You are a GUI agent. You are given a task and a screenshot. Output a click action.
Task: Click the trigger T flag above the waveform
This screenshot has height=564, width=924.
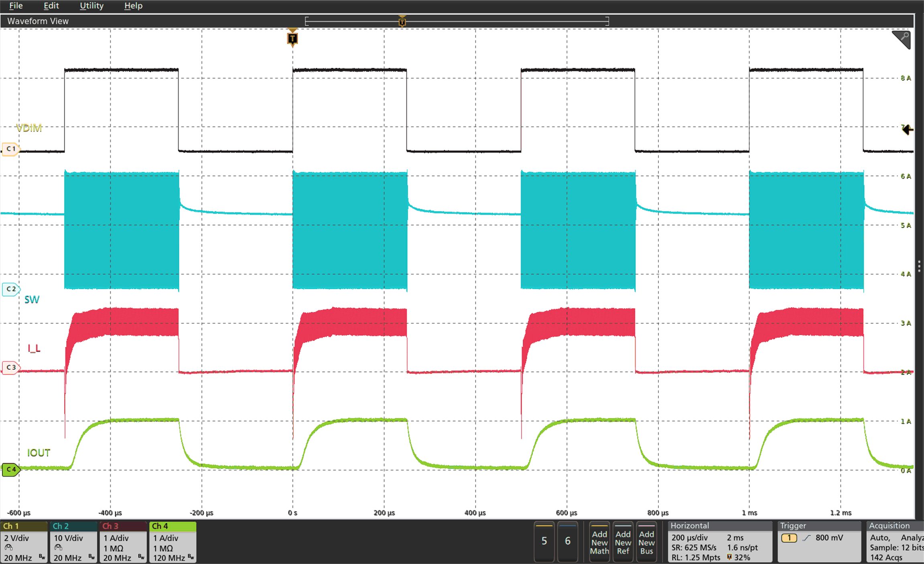[x=292, y=38]
